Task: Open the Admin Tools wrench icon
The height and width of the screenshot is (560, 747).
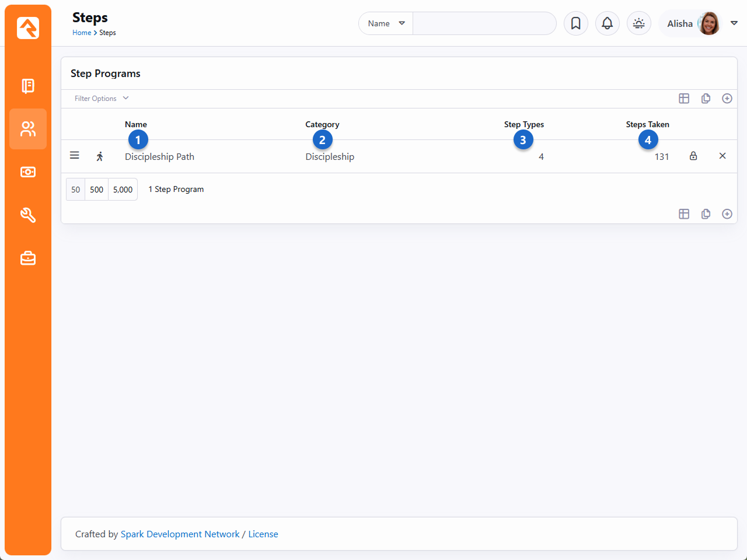Action: pyautogui.click(x=28, y=215)
